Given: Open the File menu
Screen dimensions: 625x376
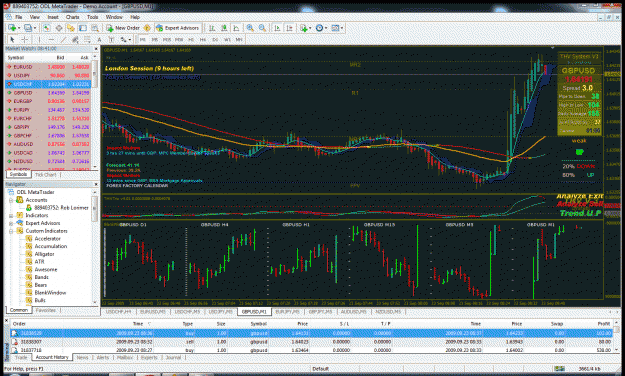Looking at the screenshot, I should (18, 17).
